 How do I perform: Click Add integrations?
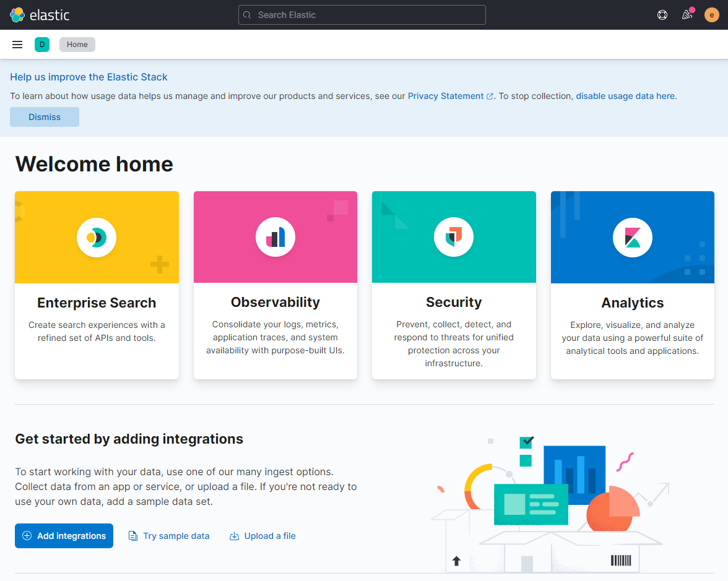coord(64,536)
